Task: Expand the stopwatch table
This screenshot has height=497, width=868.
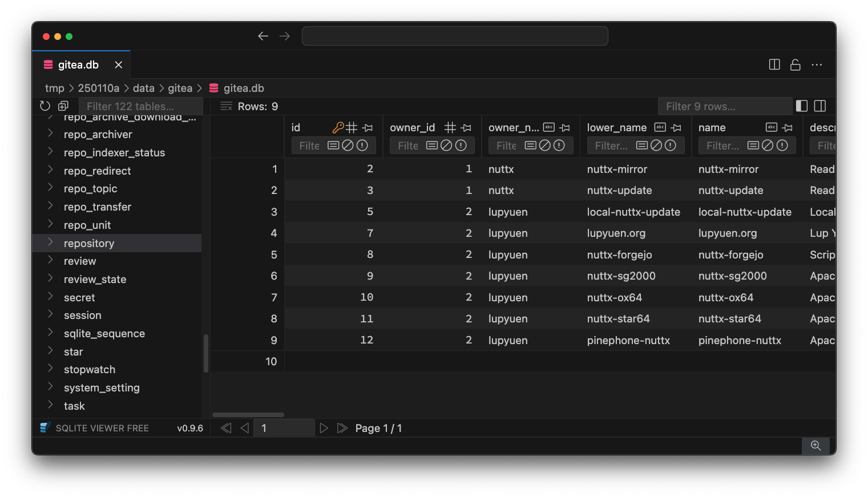Action: (50, 369)
